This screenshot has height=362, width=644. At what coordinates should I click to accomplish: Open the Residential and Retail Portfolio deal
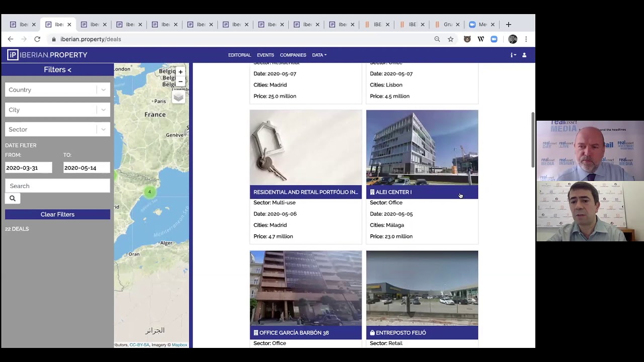tap(306, 192)
